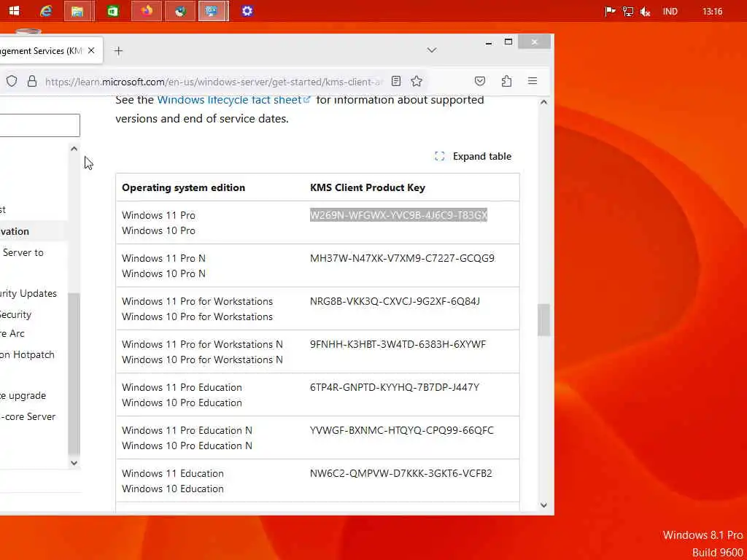747x560 pixels.
Task: Click key NRG8B-VKK3Q-CXVCJ-9G2XF-6Q84J
Action: (x=395, y=301)
